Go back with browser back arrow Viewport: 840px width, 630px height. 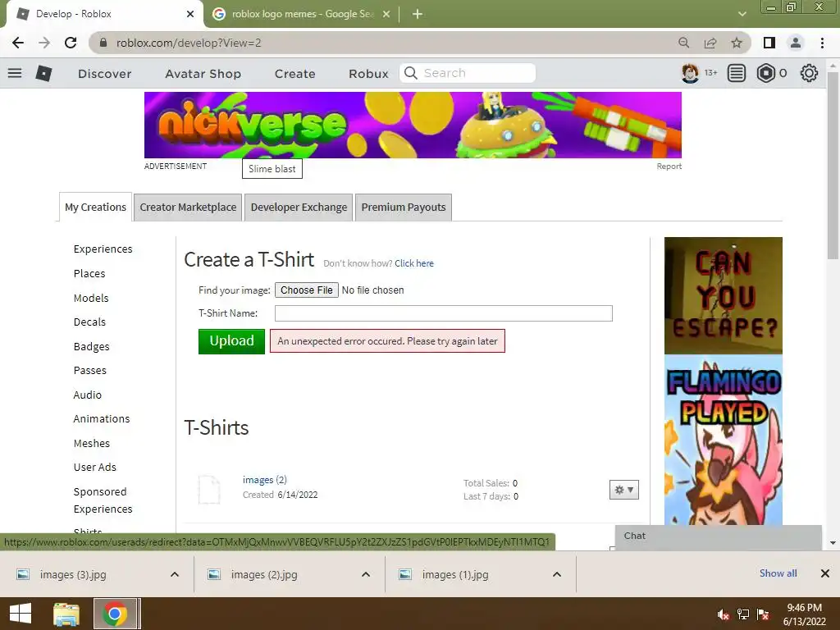click(x=18, y=43)
